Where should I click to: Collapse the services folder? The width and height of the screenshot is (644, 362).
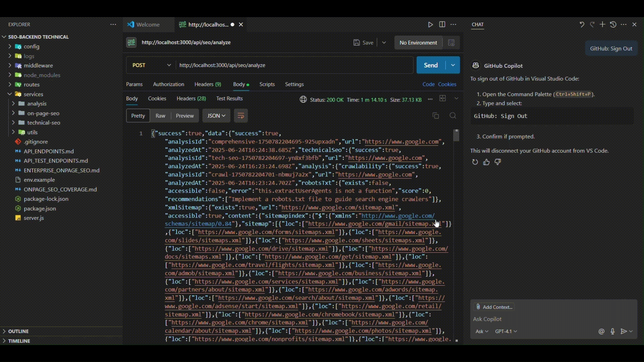click(10, 94)
